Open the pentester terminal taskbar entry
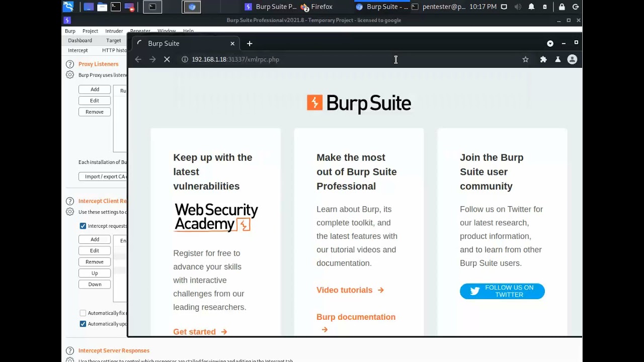This screenshot has width=644, height=362. point(439,7)
